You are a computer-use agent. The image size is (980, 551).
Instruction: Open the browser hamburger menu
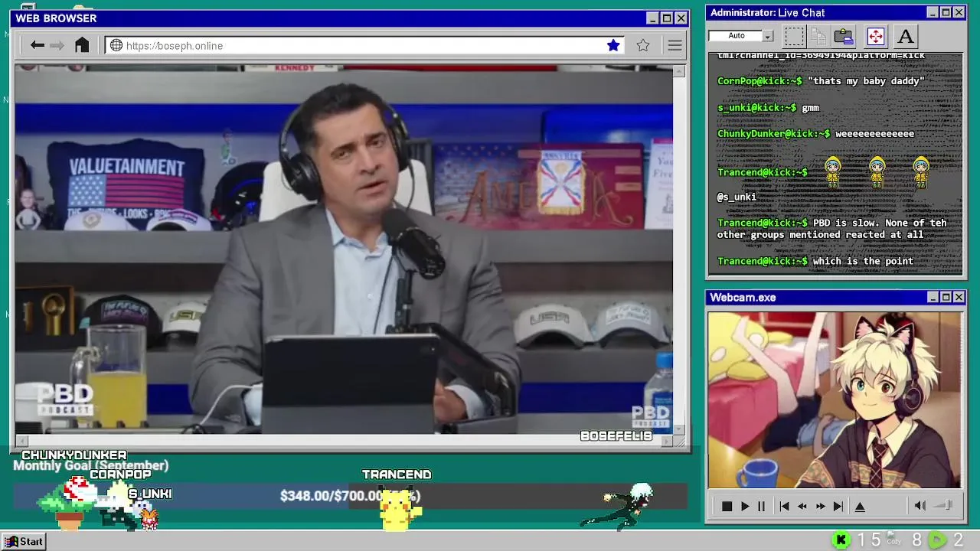click(x=675, y=45)
